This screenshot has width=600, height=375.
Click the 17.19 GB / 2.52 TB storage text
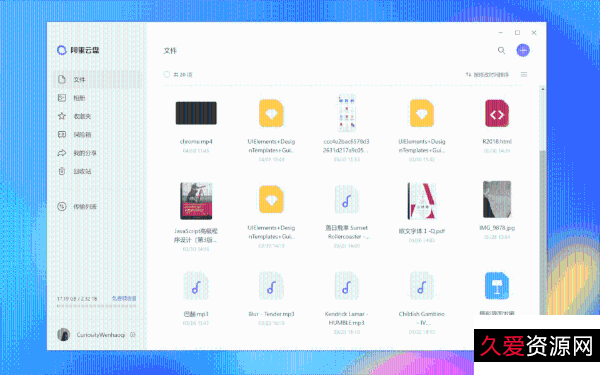77,298
